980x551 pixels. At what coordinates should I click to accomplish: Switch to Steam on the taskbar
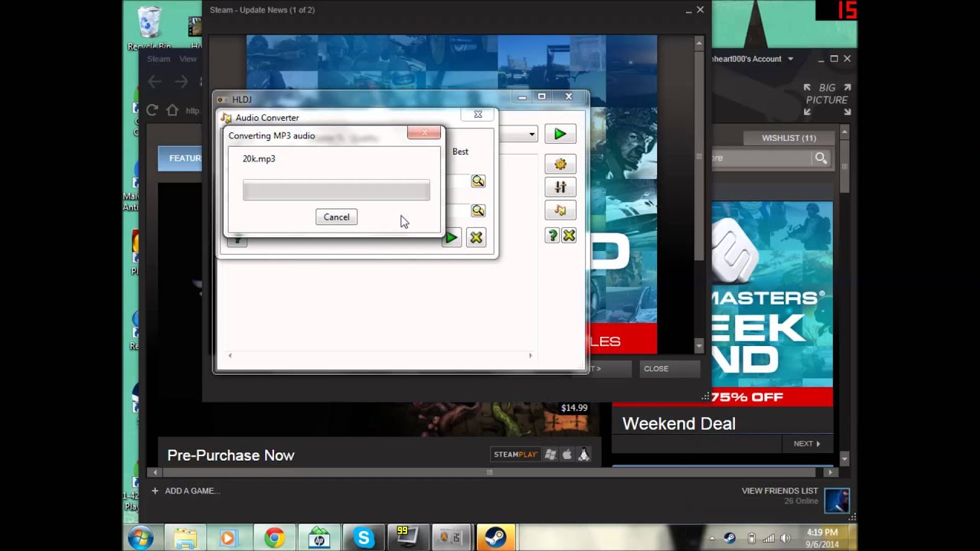(495, 538)
